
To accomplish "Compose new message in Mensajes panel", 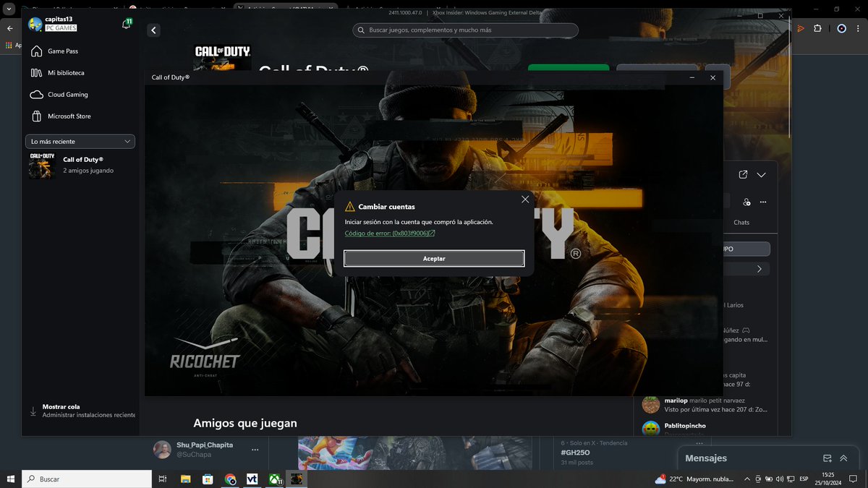I will pyautogui.click(x=827, y=458).
